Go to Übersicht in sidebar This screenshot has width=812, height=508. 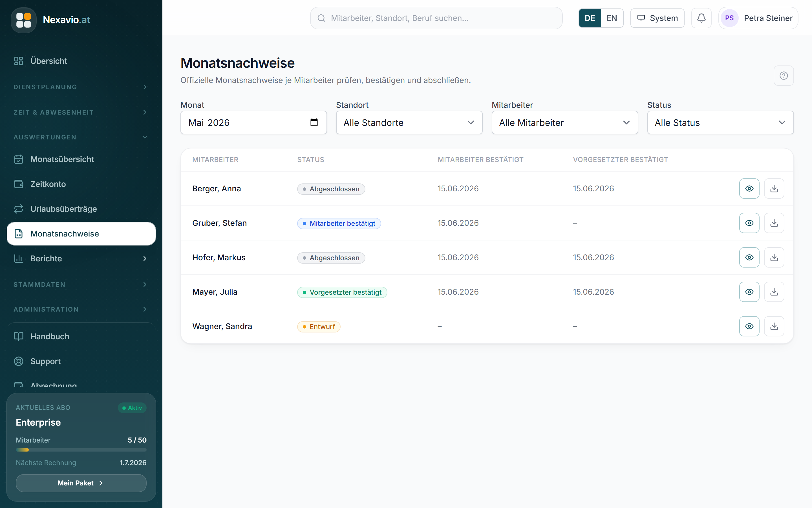(x=81, y=61)
